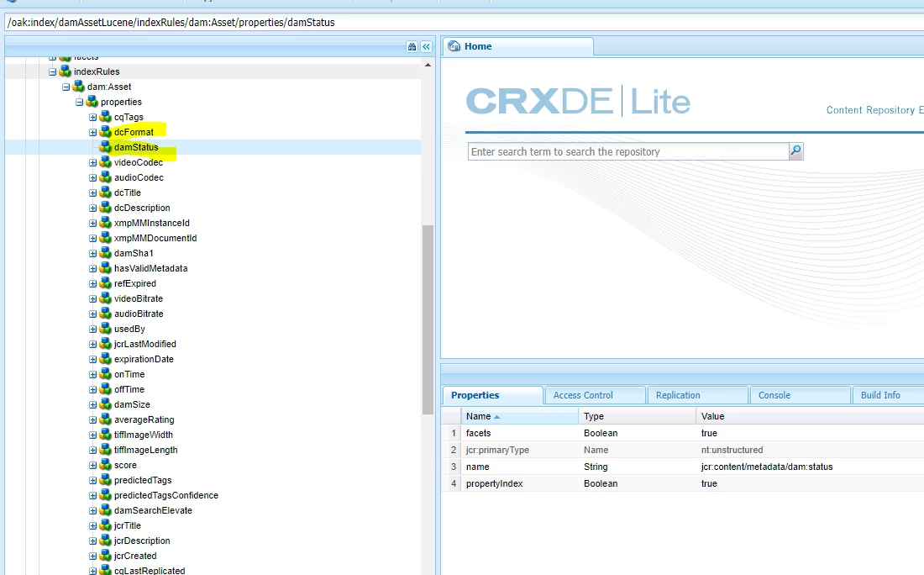Click the binoculars search icon in tree panel

pos(412,46)
